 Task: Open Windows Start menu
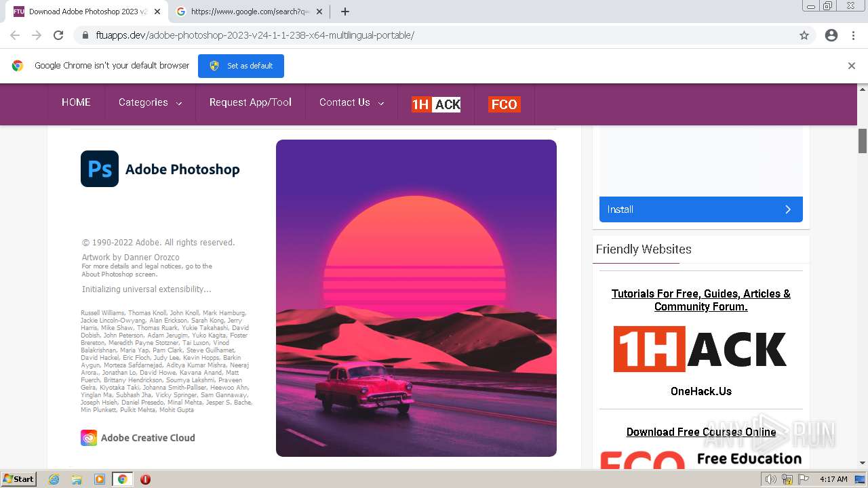point(19,479)
